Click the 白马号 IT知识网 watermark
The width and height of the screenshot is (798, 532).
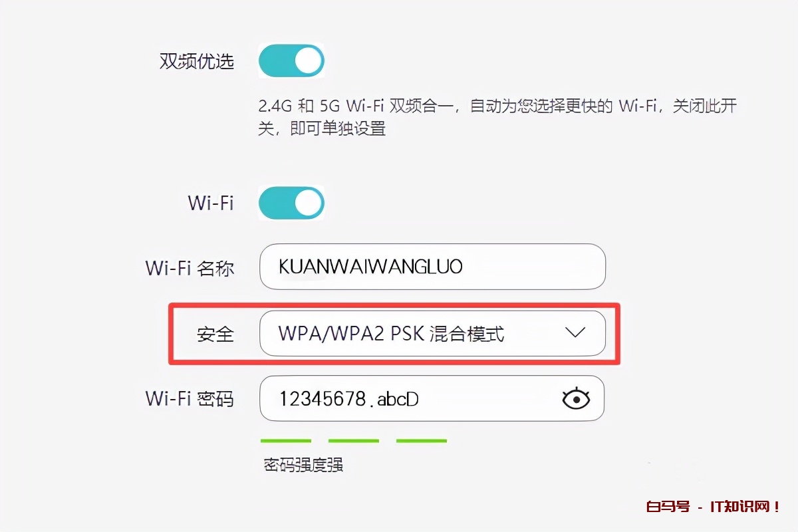pos(714,507)
